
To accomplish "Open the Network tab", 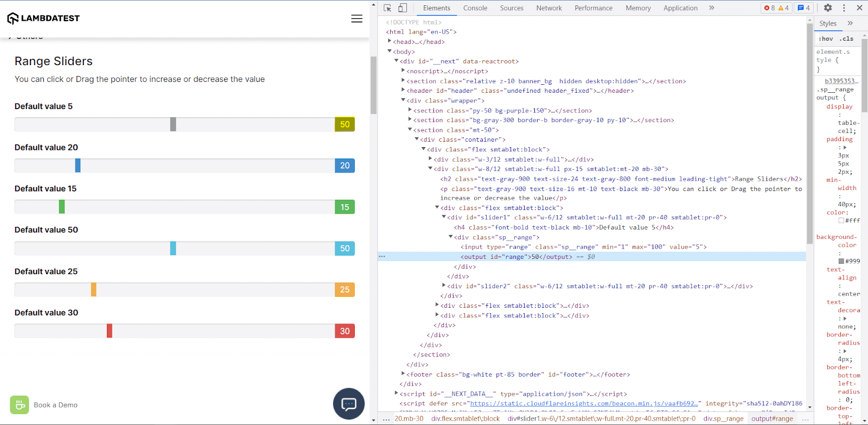I will coord(549,8).
